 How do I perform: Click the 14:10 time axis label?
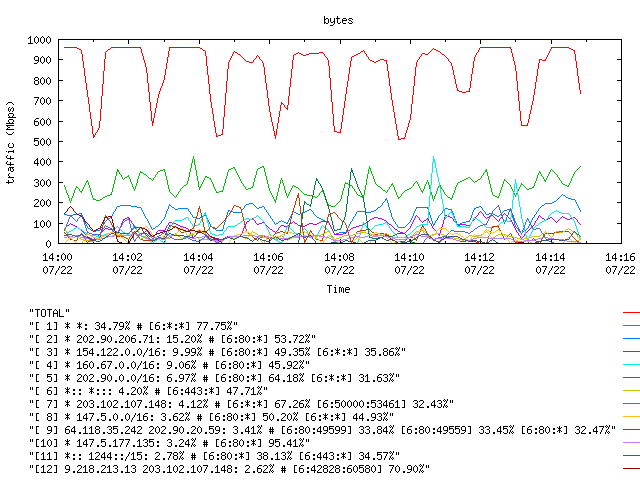pyautogui.click(x=409, y=257)
